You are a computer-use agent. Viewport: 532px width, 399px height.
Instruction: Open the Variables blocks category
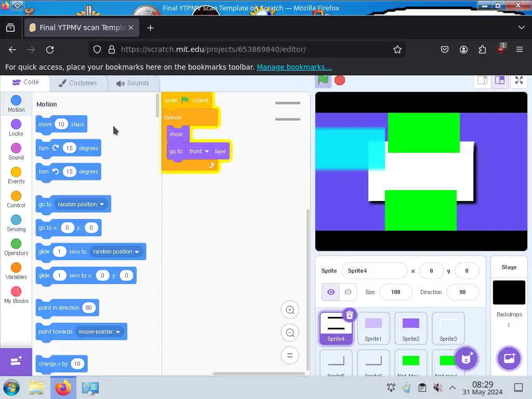[16, 271]
